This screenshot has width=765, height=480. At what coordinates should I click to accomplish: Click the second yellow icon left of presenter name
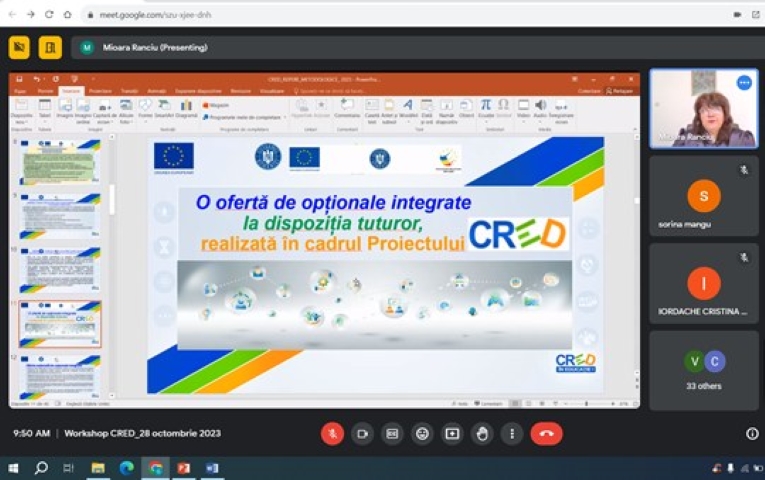coord(50,47)
